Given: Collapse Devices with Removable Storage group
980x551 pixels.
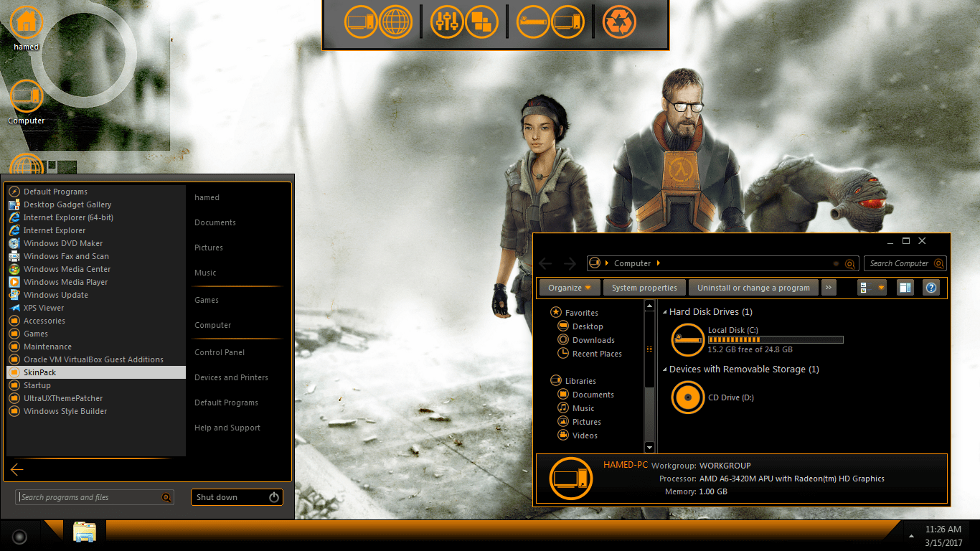Looking at the screenshot, I should click(664, 369).
